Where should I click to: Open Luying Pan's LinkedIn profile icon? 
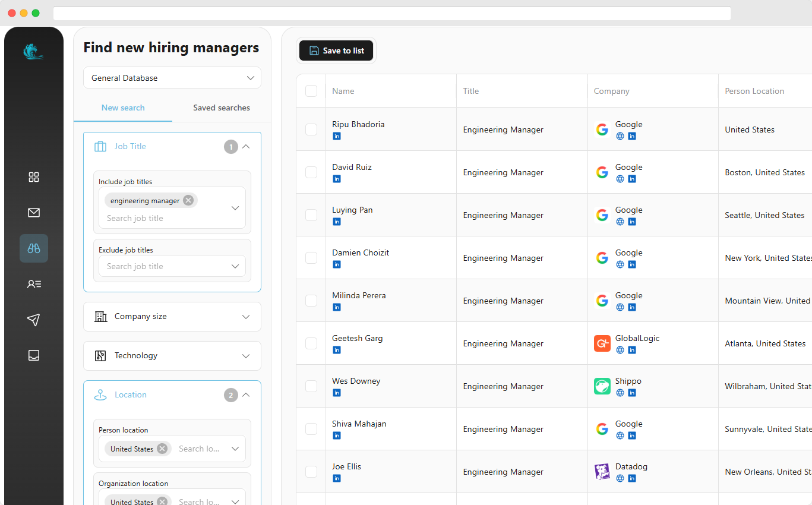[337, 222]
